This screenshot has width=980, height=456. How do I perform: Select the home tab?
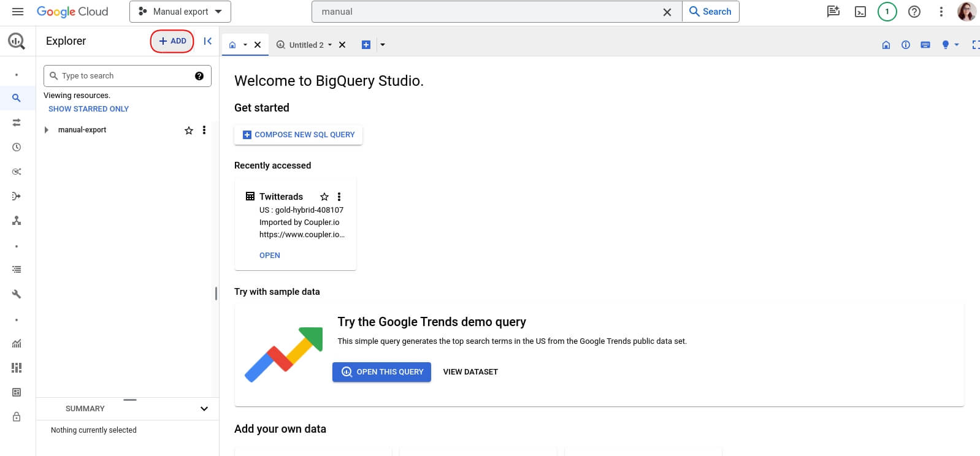tap(232, 45)
